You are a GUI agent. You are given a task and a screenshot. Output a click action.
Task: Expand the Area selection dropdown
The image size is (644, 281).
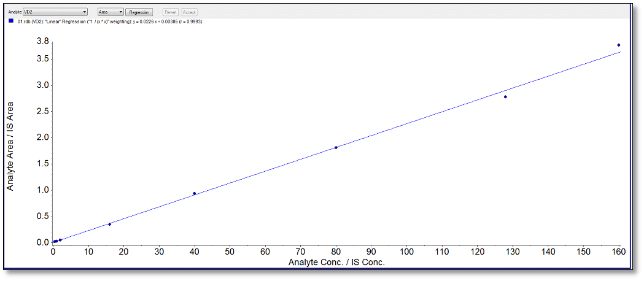(x=111, y=12)
